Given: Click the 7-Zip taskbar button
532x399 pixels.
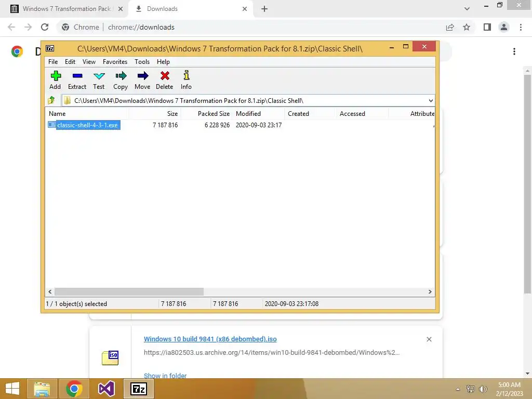Looking at the screenshot, I should [x=139, y=389].
